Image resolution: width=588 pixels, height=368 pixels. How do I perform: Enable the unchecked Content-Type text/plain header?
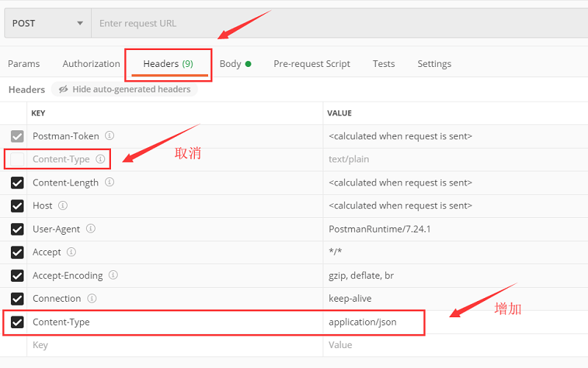click(18, 160)
